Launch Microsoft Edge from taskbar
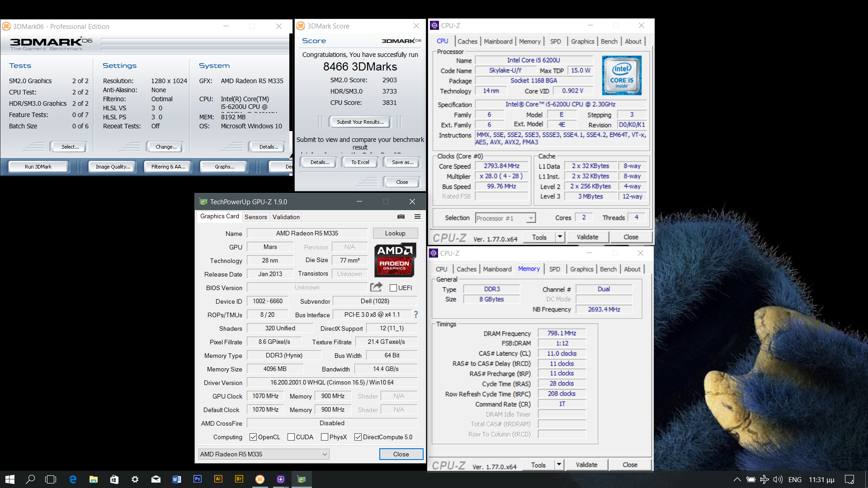 click(x=72, y=479)
